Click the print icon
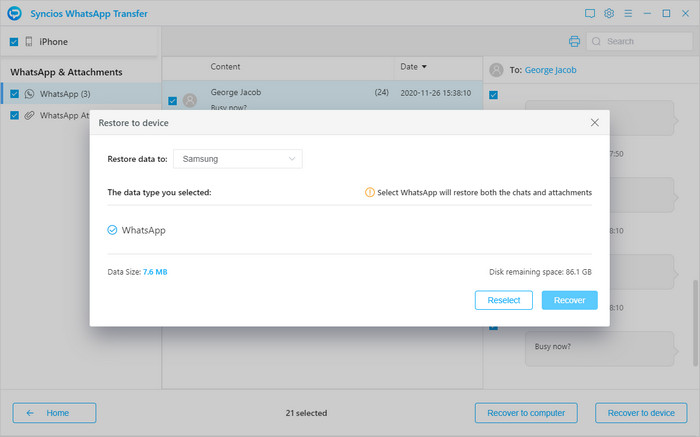 point(575,42)
